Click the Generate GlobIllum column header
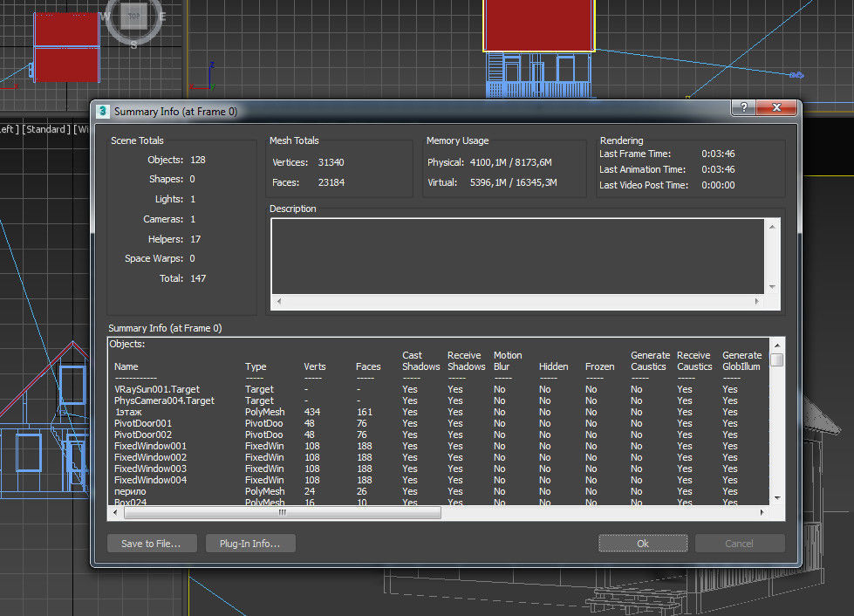The image size is (854, 616). [741, 361]
